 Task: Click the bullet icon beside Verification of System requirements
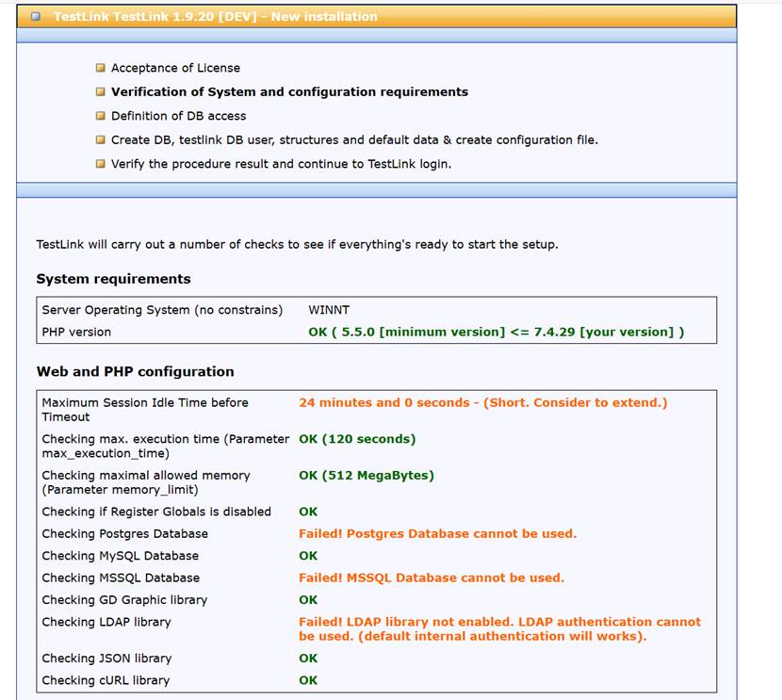click(x=100, y=91)
